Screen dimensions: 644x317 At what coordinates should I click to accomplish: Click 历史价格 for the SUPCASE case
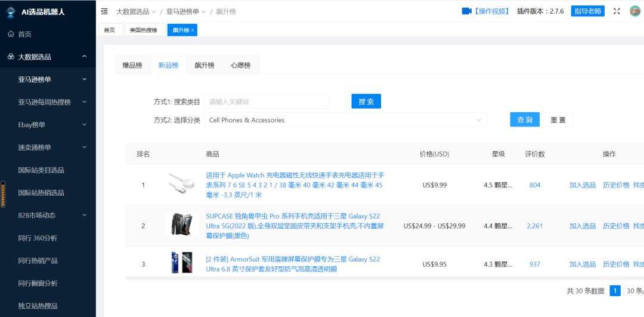point(616,226)
